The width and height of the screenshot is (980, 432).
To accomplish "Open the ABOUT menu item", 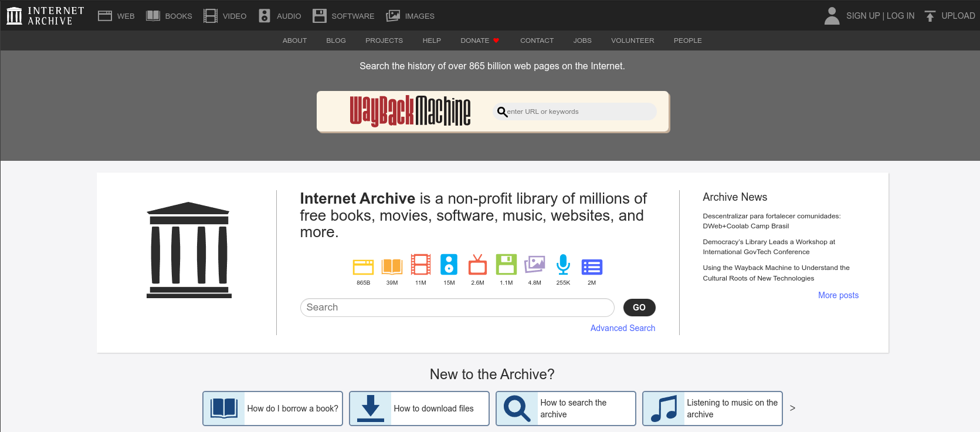I will pos(294,41).
